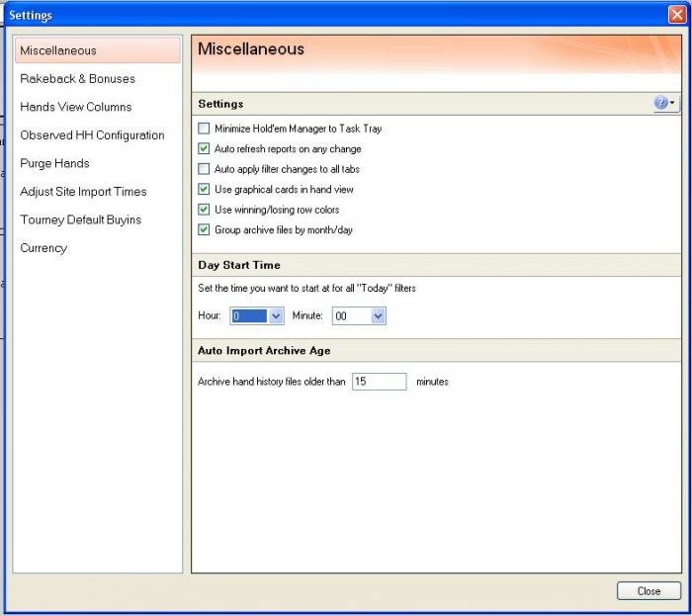
Task: Switch to Currency settings
Action: [x=43, y=248]
